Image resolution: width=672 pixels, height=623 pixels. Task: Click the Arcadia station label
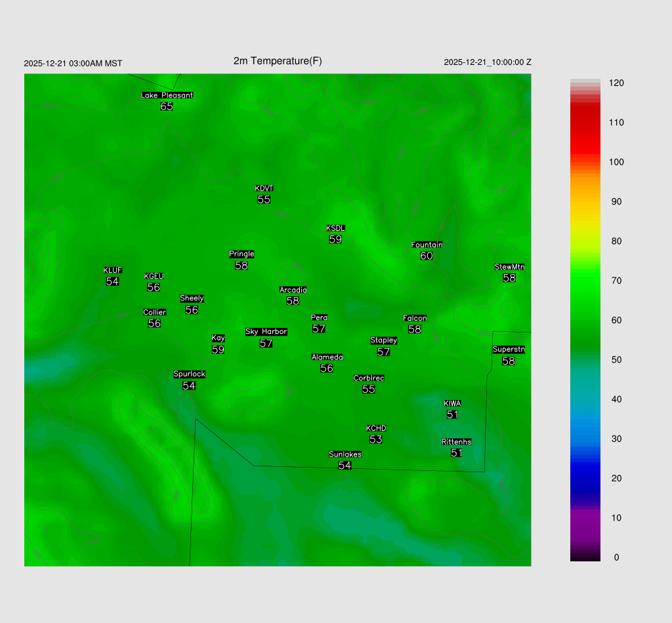(293, 290)
